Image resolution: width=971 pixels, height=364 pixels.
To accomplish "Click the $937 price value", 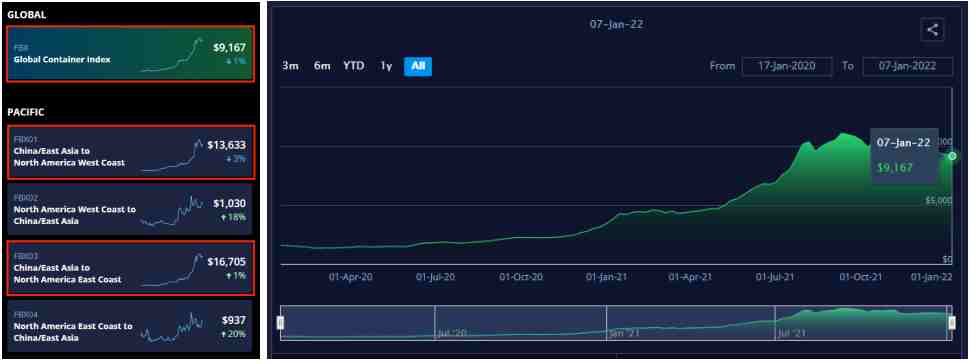I will 234,320.
